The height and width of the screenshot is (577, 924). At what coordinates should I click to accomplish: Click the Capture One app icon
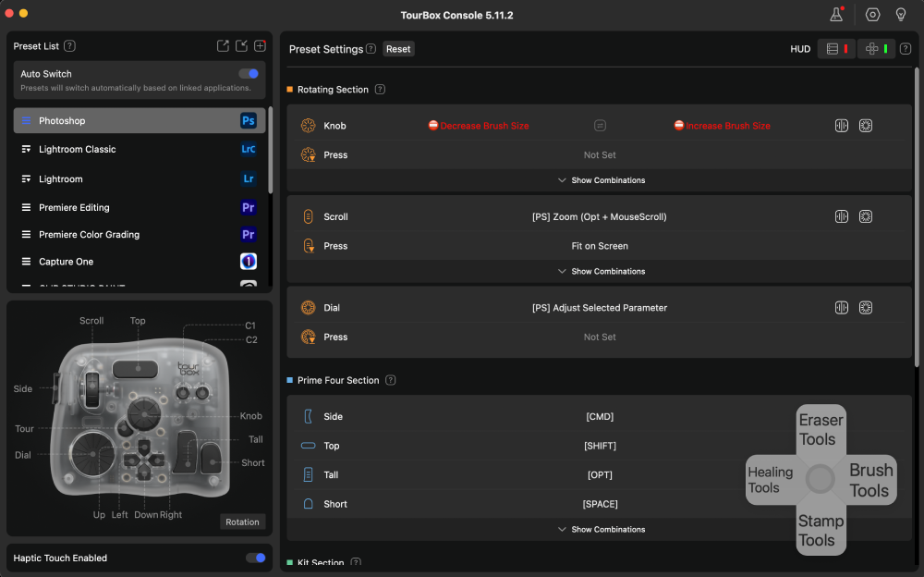point(249,262)
